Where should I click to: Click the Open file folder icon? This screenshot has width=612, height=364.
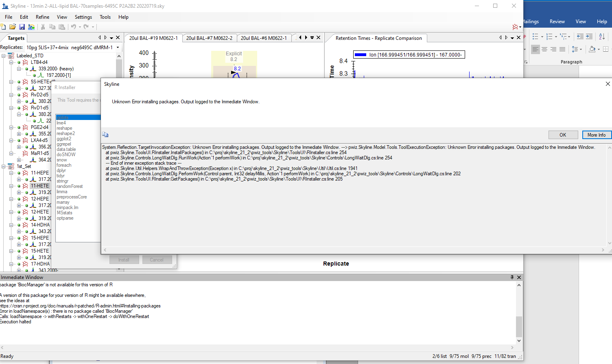point(13,27)
